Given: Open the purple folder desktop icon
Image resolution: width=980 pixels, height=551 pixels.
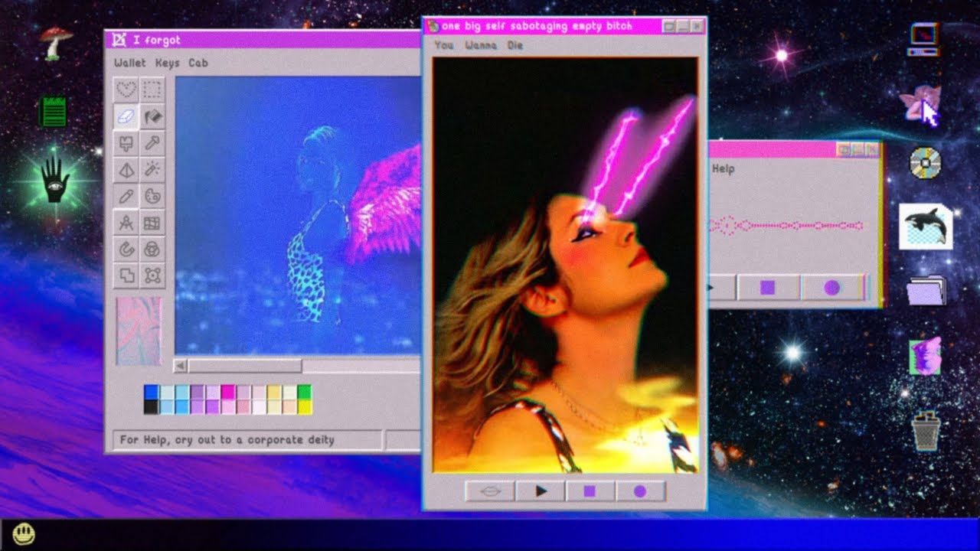Looking at the screenshot, I should coord(926,291).
